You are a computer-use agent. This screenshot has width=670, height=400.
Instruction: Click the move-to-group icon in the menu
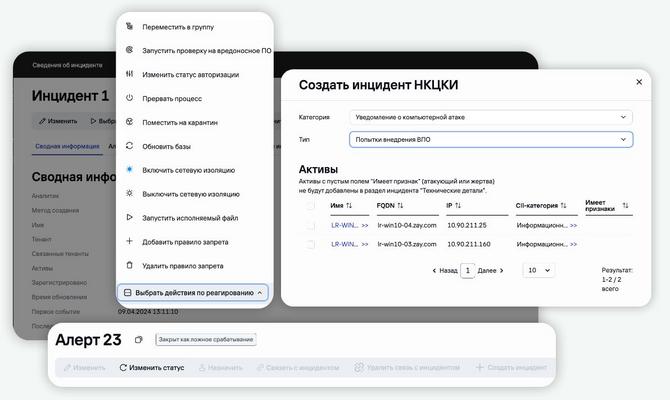[x=129, y=26]
